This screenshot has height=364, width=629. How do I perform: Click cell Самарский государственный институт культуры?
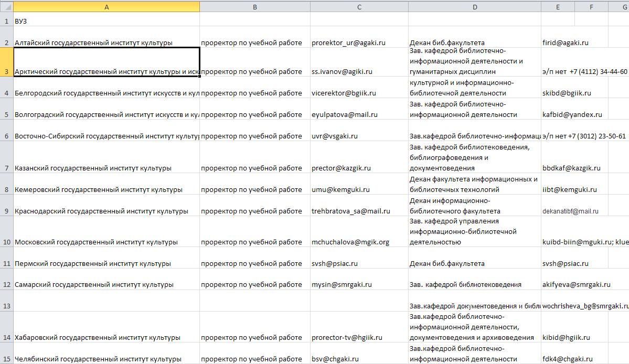tap(106, 279)
